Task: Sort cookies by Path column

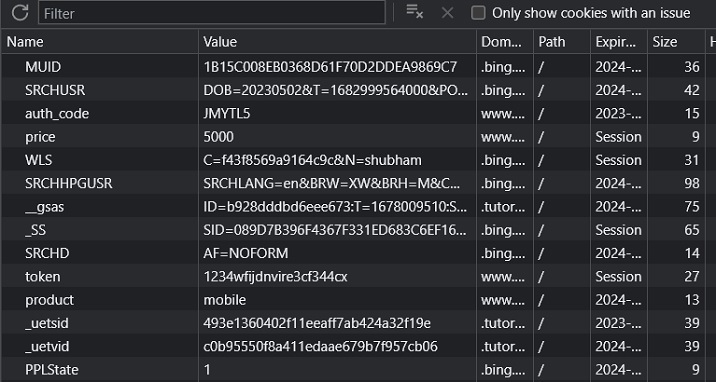Action: [x=562, y=42]
